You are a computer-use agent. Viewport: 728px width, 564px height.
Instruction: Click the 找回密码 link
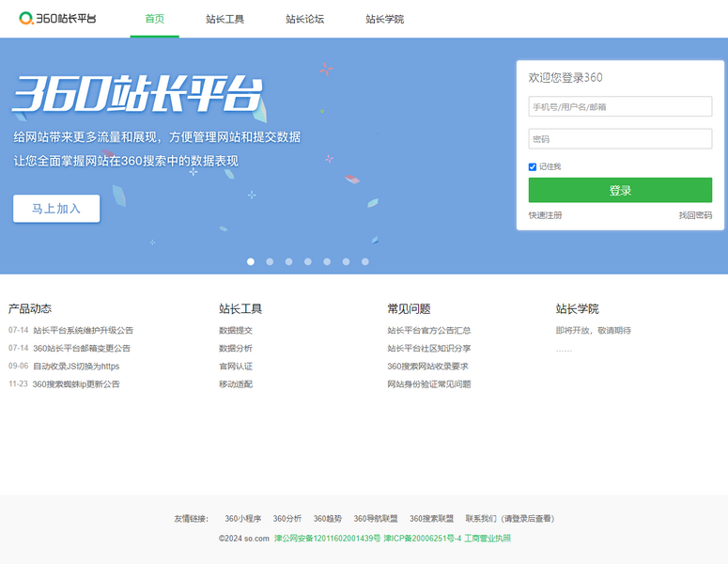695,215
